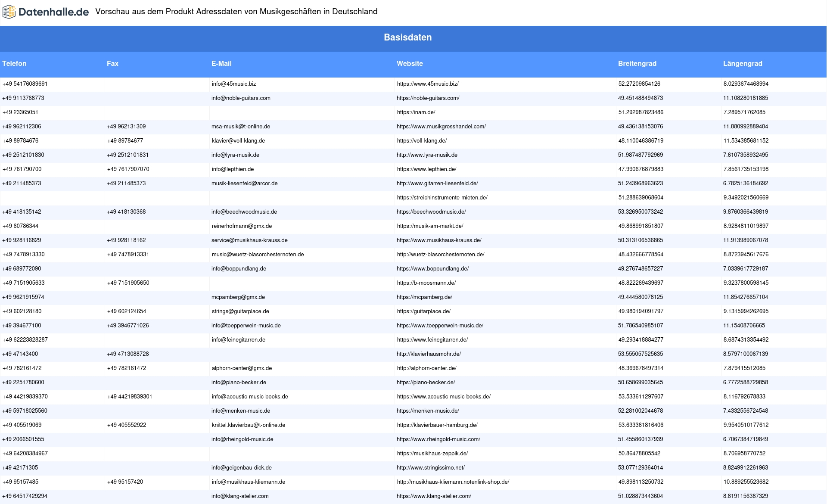Click fax number +49 4713088728
Screen dimensions: 827x504
coord(128,354)
